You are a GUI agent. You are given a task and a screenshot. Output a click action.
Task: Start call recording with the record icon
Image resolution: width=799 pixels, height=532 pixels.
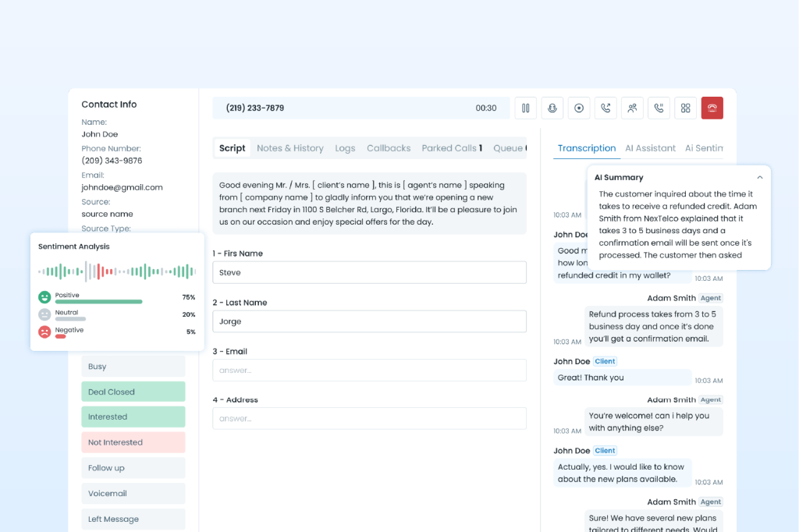pyautogui.click(x=579, y=108)
